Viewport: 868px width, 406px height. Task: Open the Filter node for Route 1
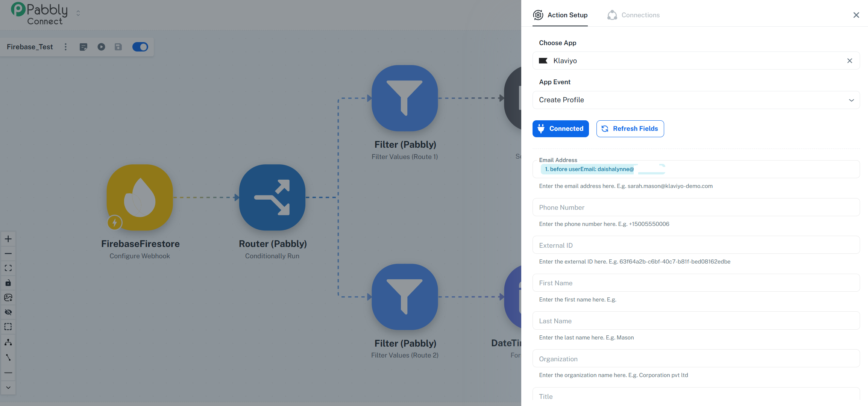tap(405, 98)
